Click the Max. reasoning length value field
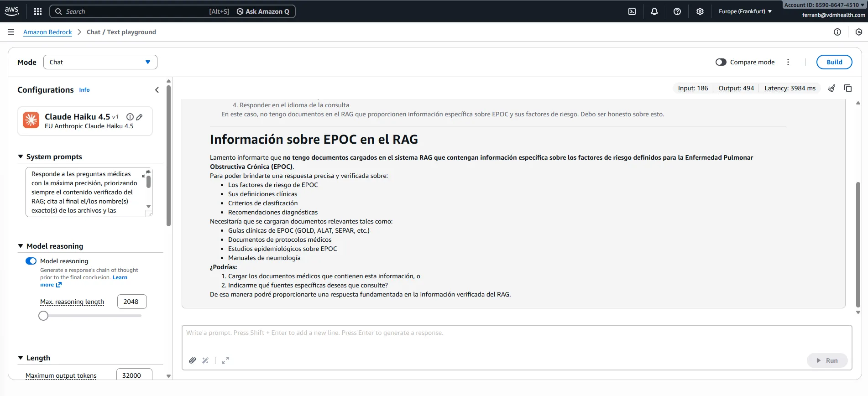 132,302
